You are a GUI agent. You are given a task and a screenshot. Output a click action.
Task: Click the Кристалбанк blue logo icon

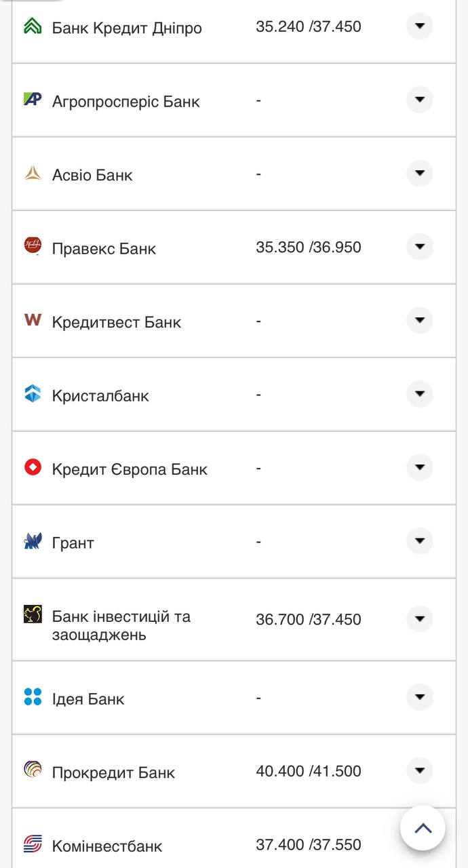tap(33, 394)
